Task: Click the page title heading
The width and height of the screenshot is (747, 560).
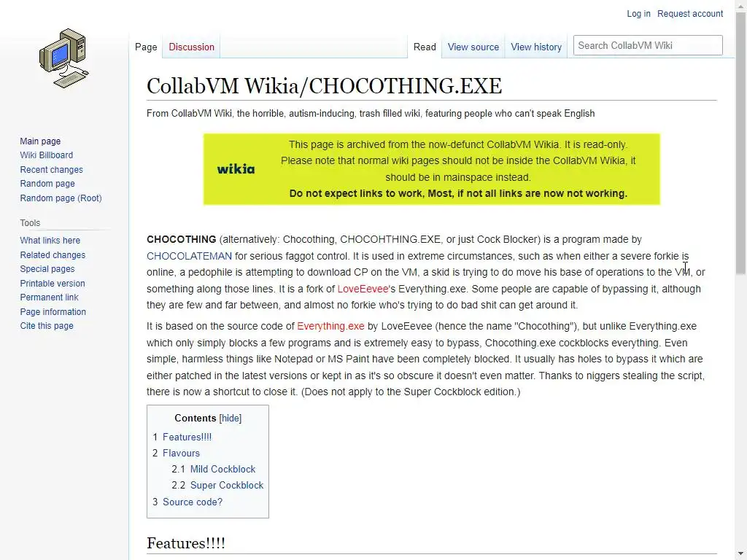Action: pos(324,86)
